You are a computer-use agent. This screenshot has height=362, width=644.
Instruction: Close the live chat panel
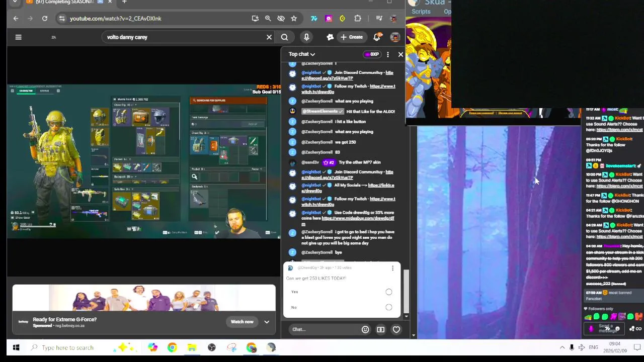tap(400, 54)
